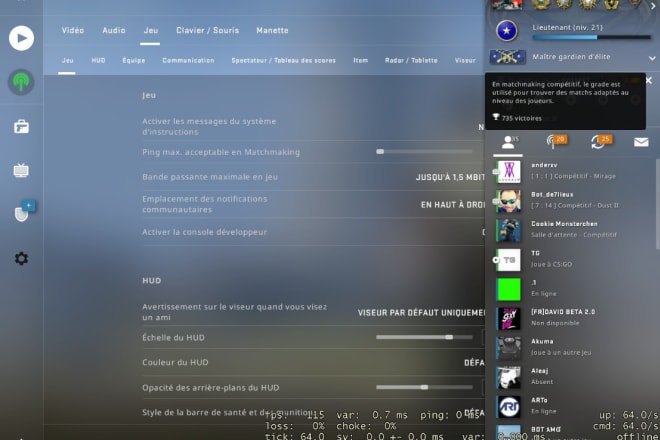Click [FR]DAVID BETA 2.0's avatar
This screenshot has height=440, width=660.
click(508, 319)
